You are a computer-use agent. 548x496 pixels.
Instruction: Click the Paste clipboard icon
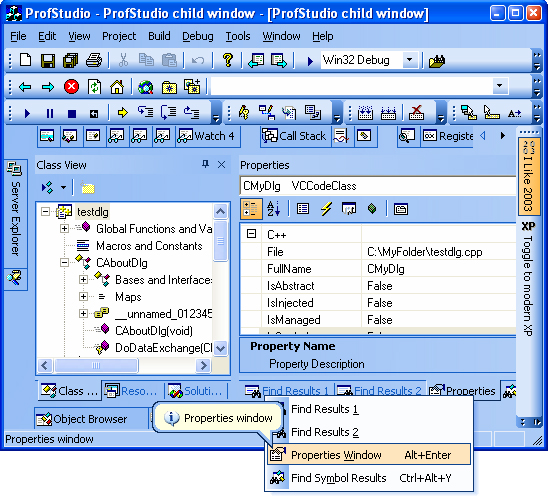[x=169, y=60]
